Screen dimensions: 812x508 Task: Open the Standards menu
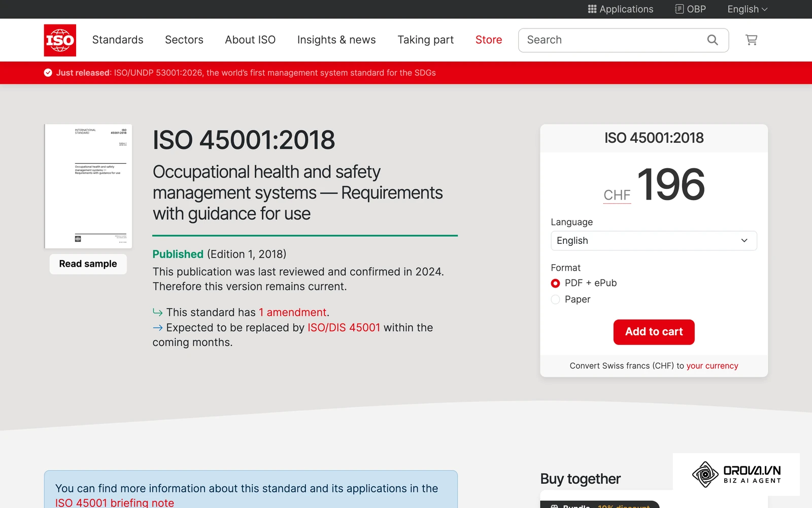118,40
